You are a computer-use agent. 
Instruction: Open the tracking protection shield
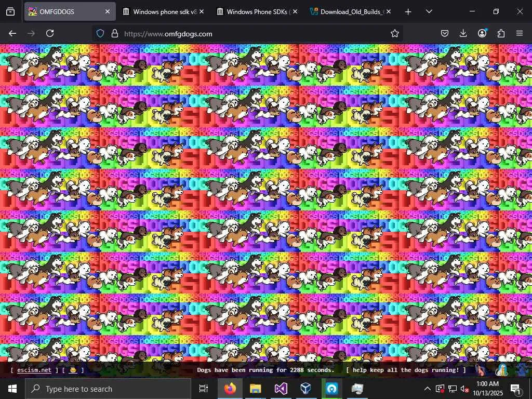pos(100,33)
